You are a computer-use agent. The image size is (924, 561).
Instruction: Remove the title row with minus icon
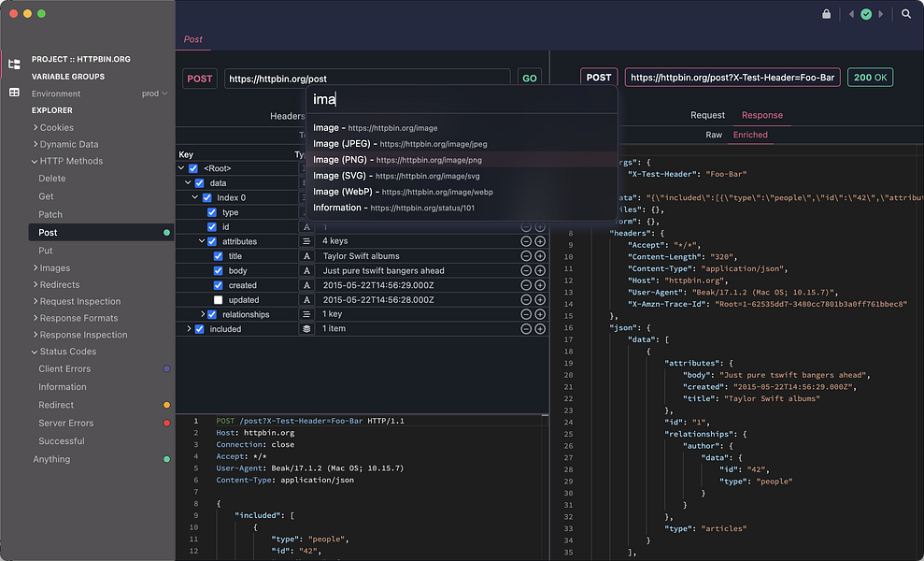pyautogui.click(x=526, y=256)
